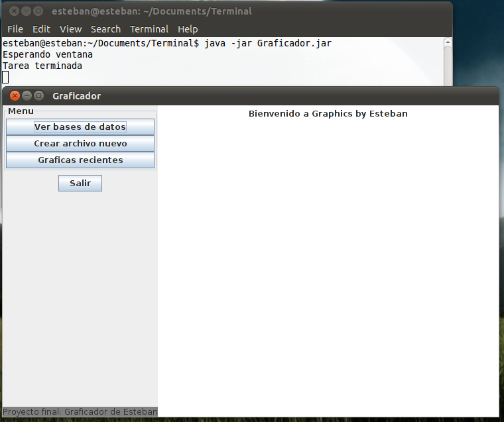The width and height of the screenshot is (504, 422).
Task: Close the Terminal window
Action: [14, 11]
